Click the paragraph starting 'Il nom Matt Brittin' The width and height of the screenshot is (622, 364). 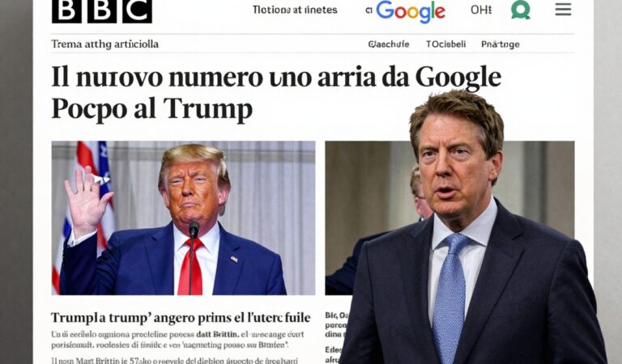(x=174, y=361)
